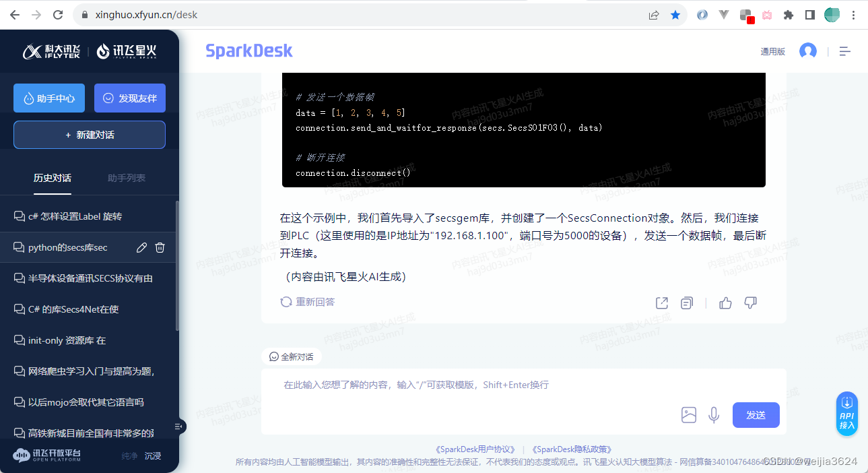Viewport: 868px width, 473px height.
Task: Regenerate answer with 重新回答
Action: (x=308, y=302)
